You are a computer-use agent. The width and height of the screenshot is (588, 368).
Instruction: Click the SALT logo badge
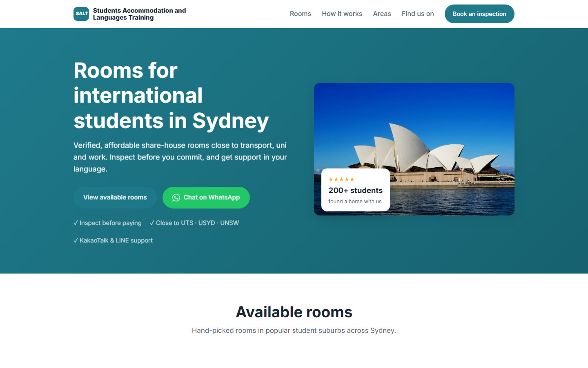pyautogui.click(x=81, y=14)
